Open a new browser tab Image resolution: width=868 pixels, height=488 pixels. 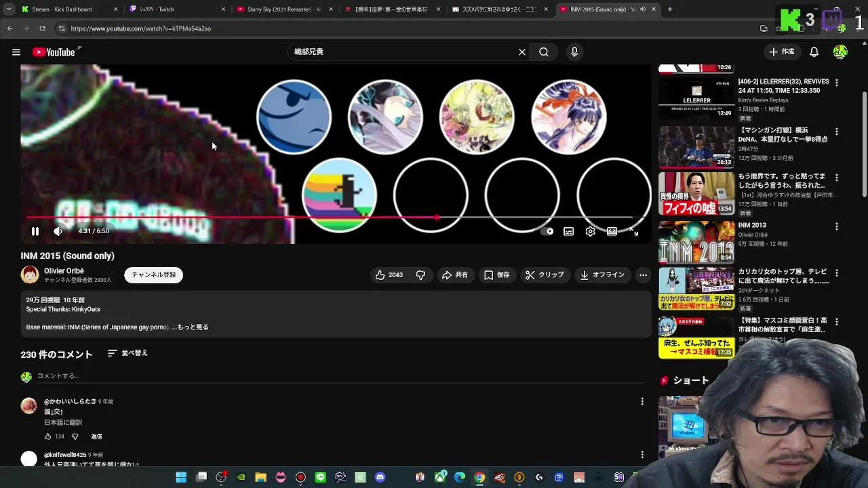(x=670, y=9)
